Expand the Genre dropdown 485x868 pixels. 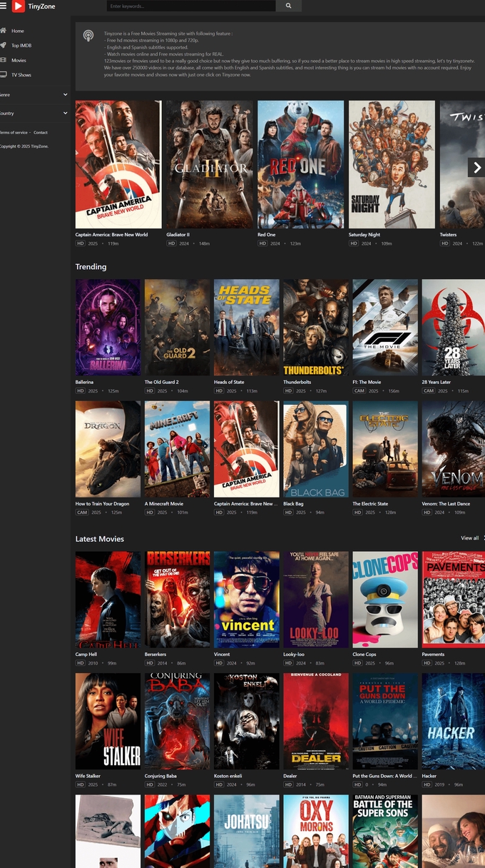pos(34,94)
